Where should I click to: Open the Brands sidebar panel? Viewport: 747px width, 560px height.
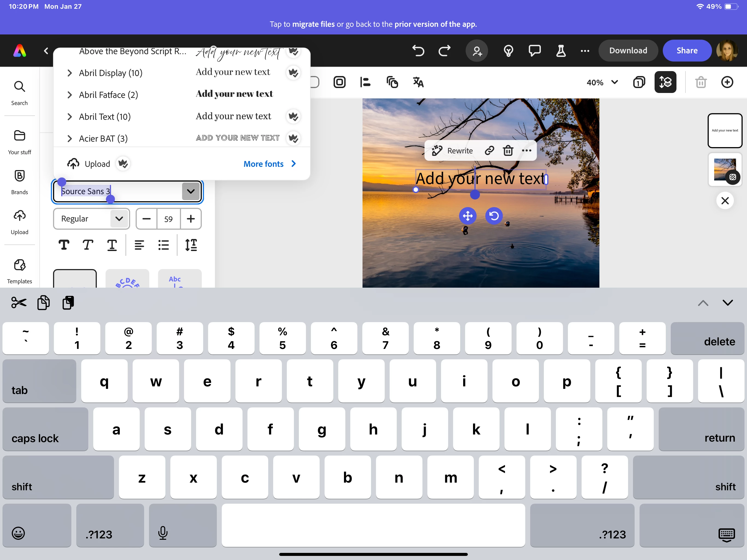(20, 182)
